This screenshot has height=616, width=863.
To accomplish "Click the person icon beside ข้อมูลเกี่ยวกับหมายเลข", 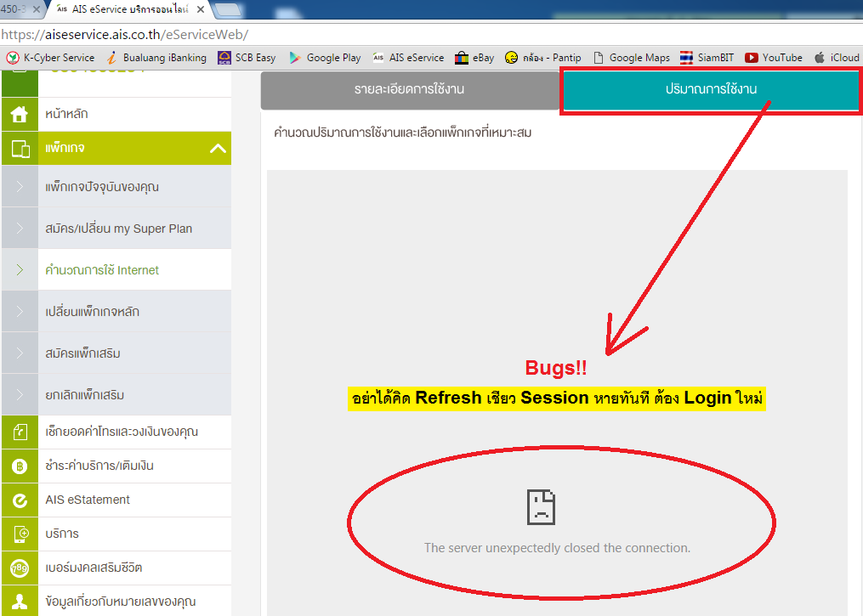I will pyautogui.click(x=20, y=602).
